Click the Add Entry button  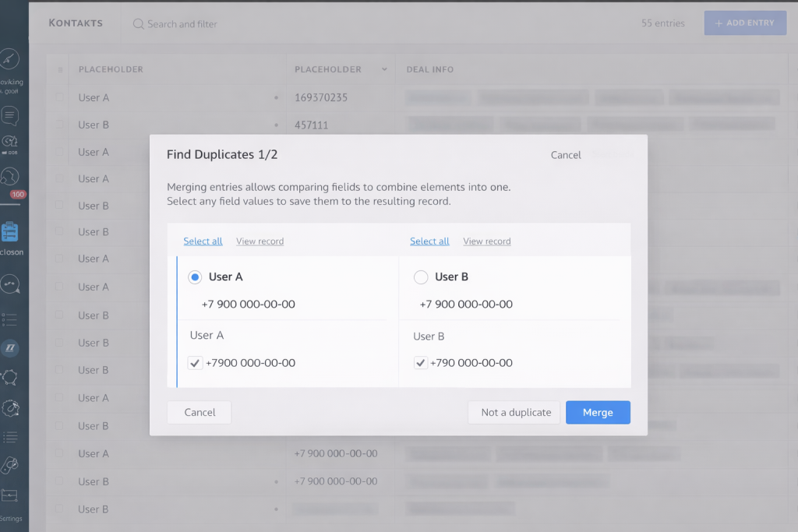pyautogui.click(x=744, y=23)
